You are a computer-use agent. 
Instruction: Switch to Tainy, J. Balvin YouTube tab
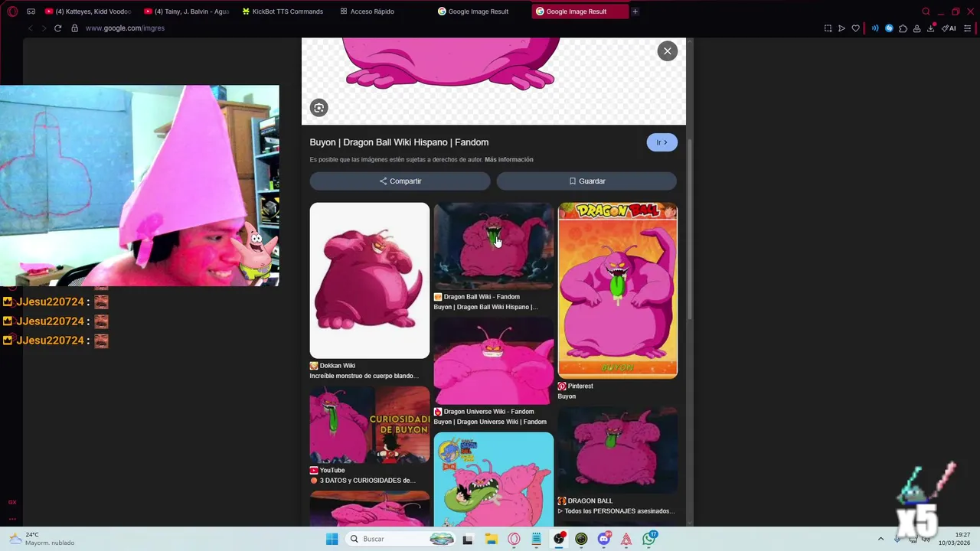point(187,11)
